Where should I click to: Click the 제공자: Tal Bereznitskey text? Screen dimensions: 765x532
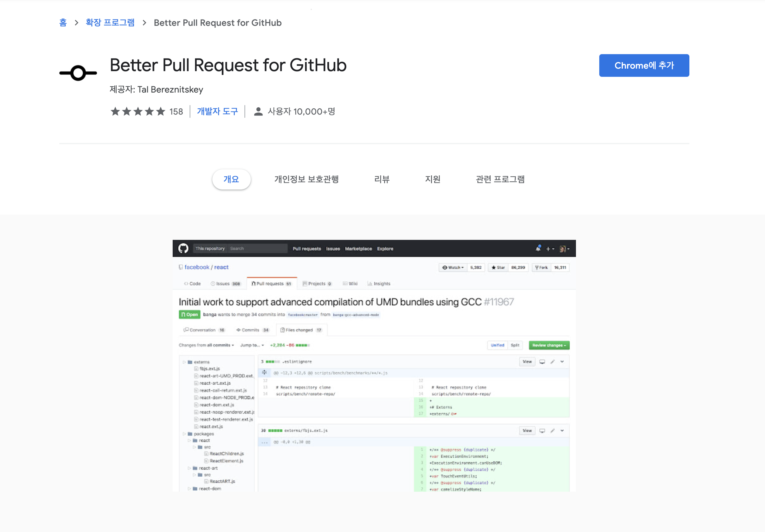(156, 89)
